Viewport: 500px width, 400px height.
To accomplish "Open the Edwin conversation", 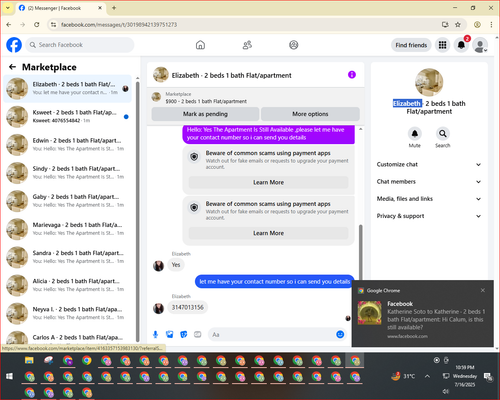I will (68, 145).
